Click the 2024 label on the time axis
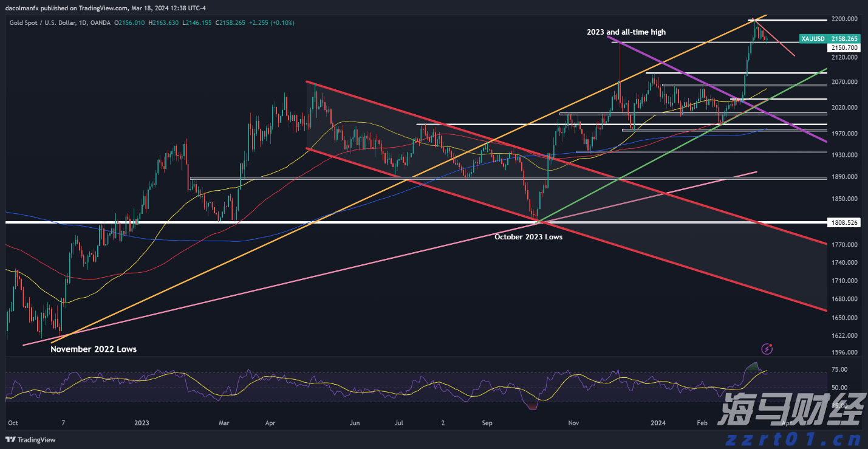Image resolution: width=868 pixels, height=449 pixels. [657, 422]
